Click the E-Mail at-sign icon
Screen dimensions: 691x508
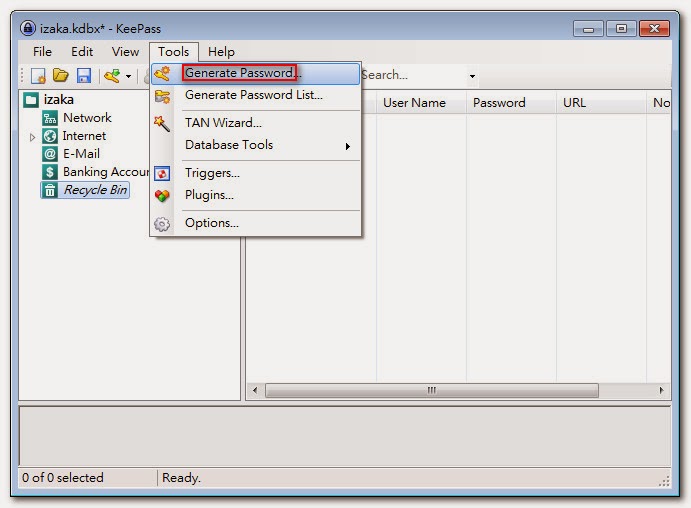50,154
